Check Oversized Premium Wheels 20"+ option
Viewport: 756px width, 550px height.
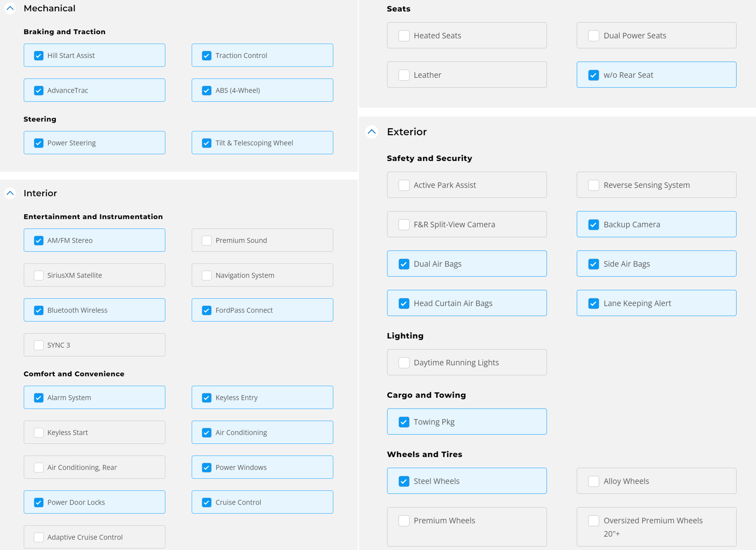593,521
